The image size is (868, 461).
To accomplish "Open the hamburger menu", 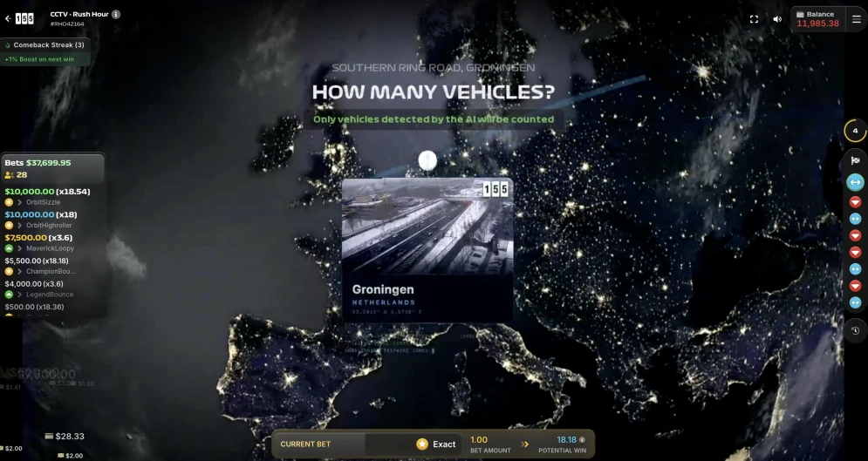I will click(856, 19).
